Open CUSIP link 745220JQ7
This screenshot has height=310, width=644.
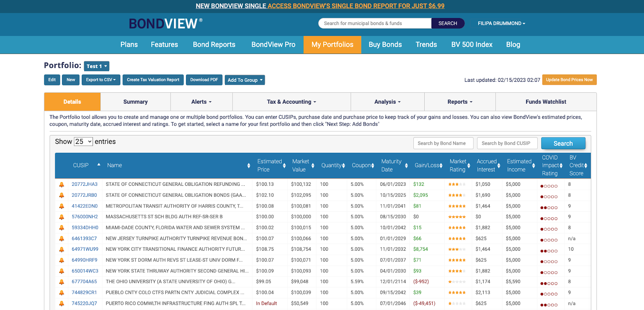click(x=84, y=304)
